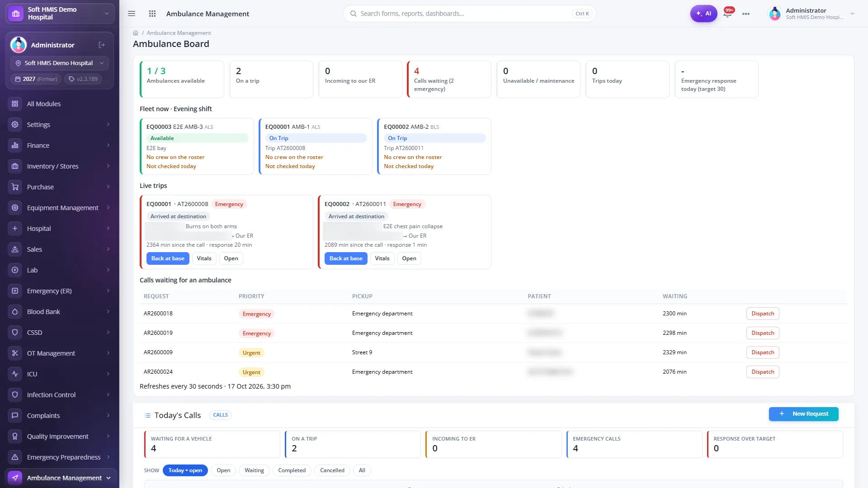The height and width of the screenshot is (488, 868).
Task: Click the New Request button
Action: tap(804, 414)
